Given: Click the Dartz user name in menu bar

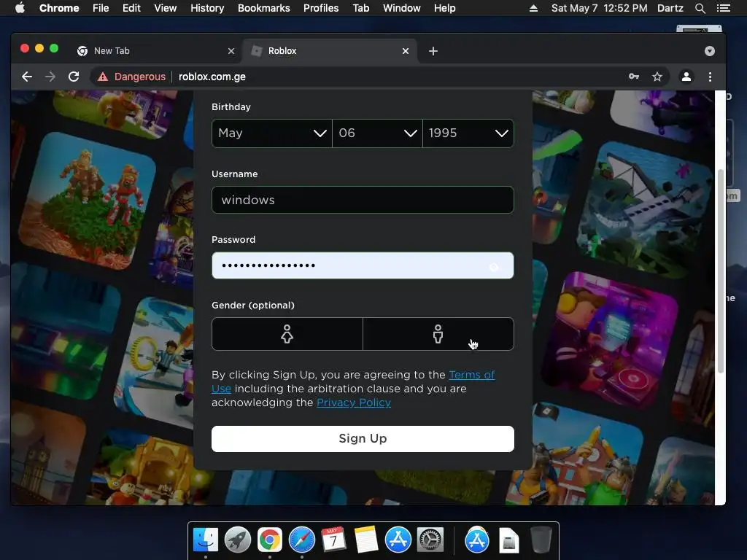Looking at the screenshot, I should [x=670, y=8].
